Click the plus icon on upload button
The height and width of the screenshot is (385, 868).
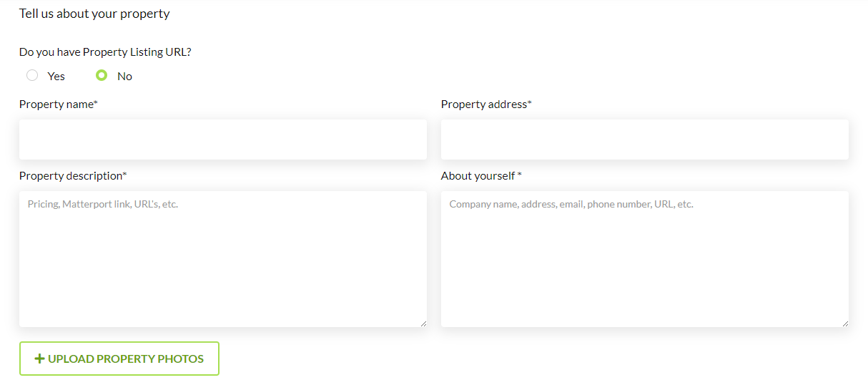point(39,359)
